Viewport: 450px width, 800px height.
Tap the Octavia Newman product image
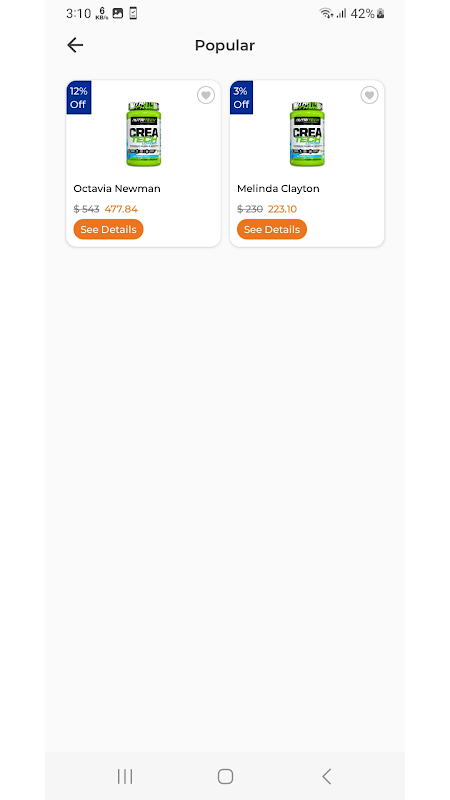(143, 134)
